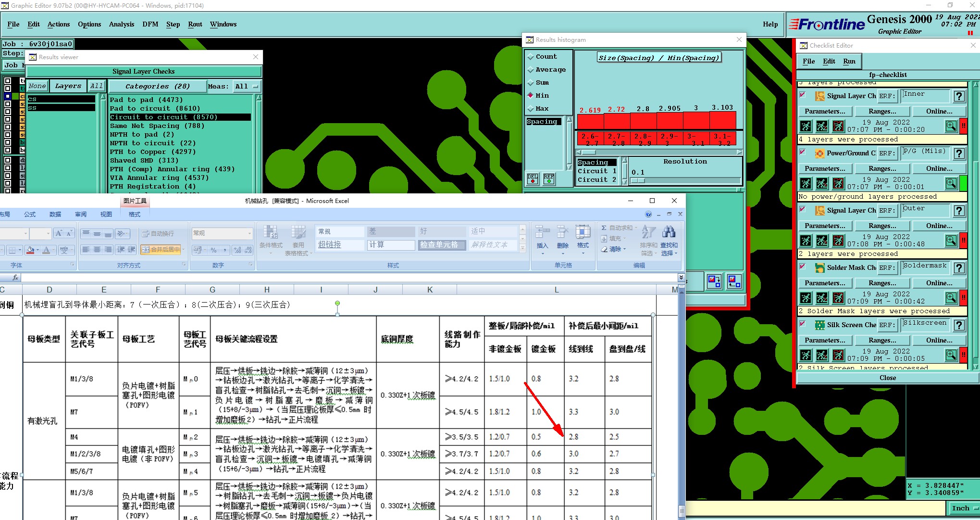The height and width of the screenshot is (520, 980).
Task: Click the Close button in Checklist Editor
Action: point(887,378)
